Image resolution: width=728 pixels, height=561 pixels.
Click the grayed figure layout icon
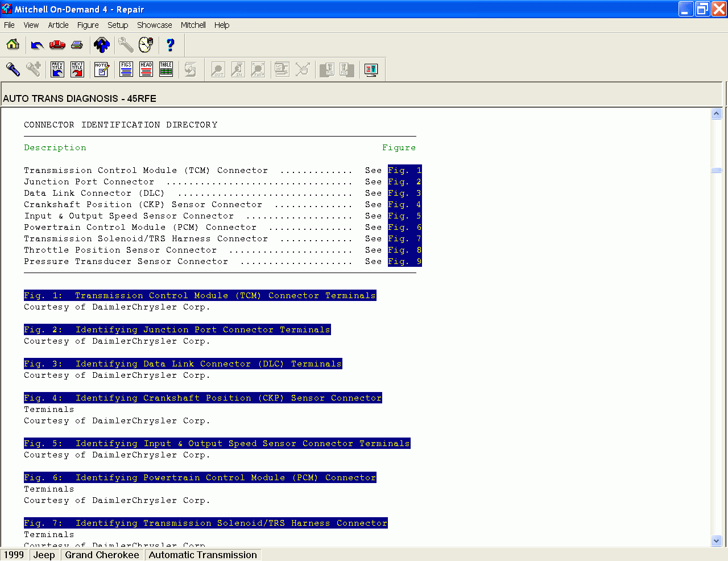pyautogui.click(x=282, y=69)
